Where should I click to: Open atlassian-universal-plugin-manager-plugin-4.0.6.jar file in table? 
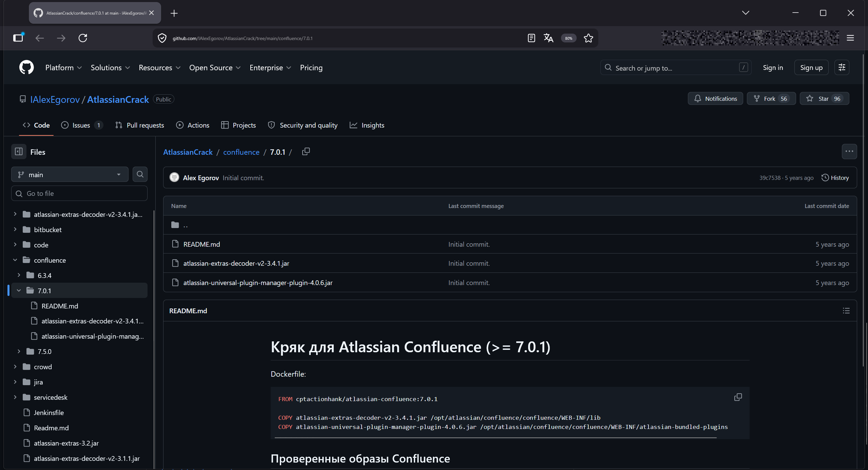[x=258, y=282]
